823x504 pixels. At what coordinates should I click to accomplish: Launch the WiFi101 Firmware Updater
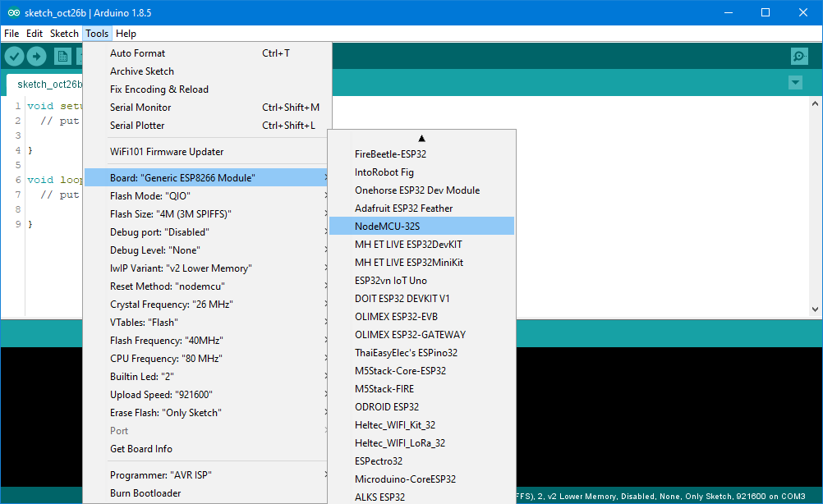[x=162, y=153]
